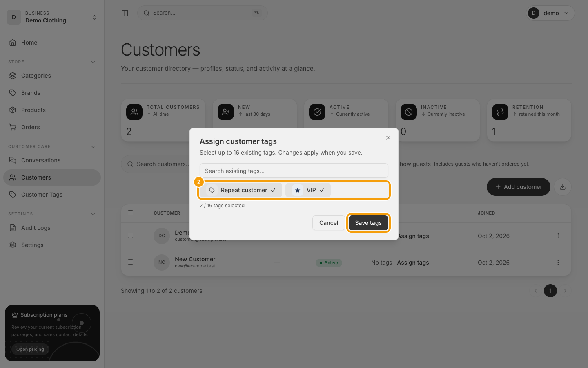This screenshot has width=588, height=368.
Task: Close the Assign customer tags dialog
Action: click(x=388, y=138)
